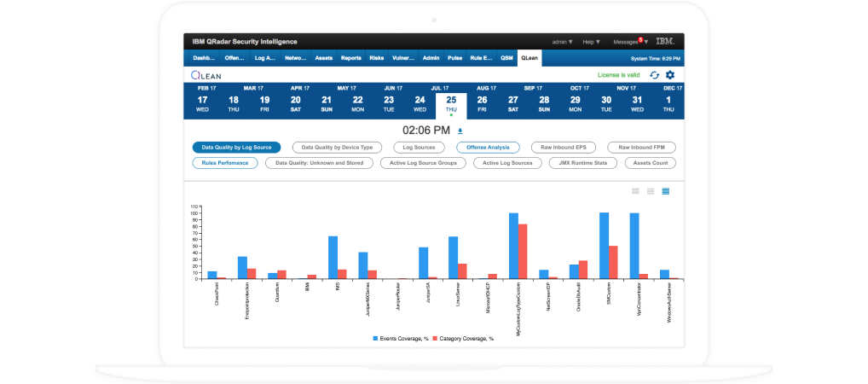Select date 23 TUE in timeline
The width and height of the screenshot is (868, 384).
389,103
